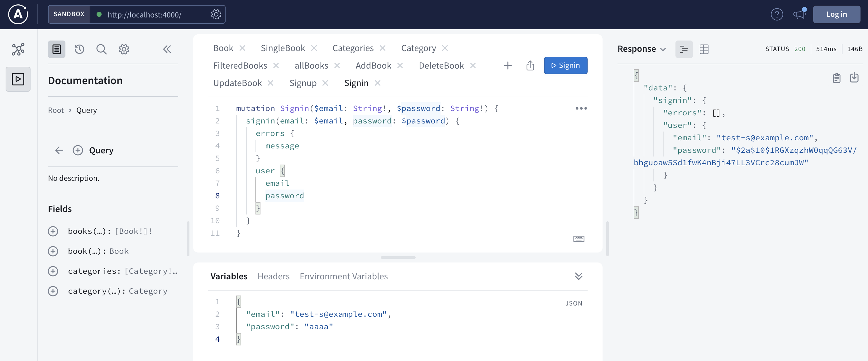
Task: Open the announcements megaphone icon
Action: (799, 14)
